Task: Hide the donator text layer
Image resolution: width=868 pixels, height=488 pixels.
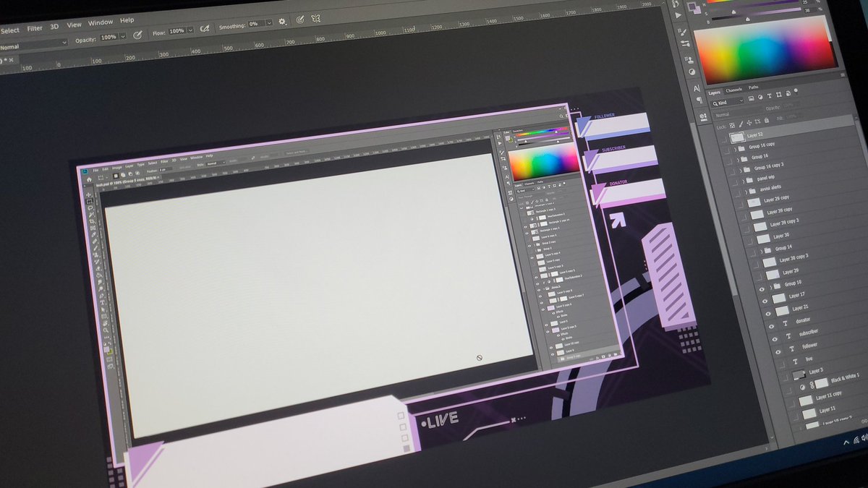Action: 772,326
